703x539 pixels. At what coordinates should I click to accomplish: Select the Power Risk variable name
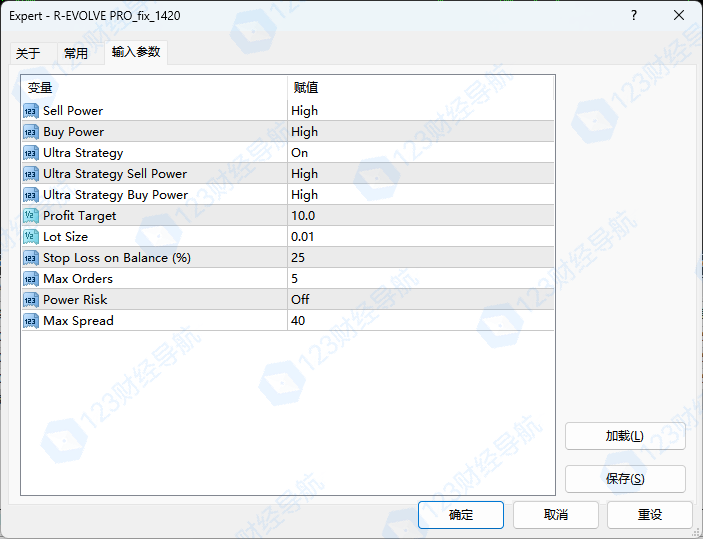pos(75,300)
